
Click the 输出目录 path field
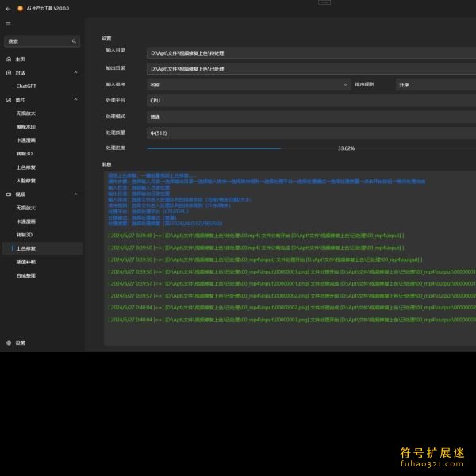(x=311, y=69)
